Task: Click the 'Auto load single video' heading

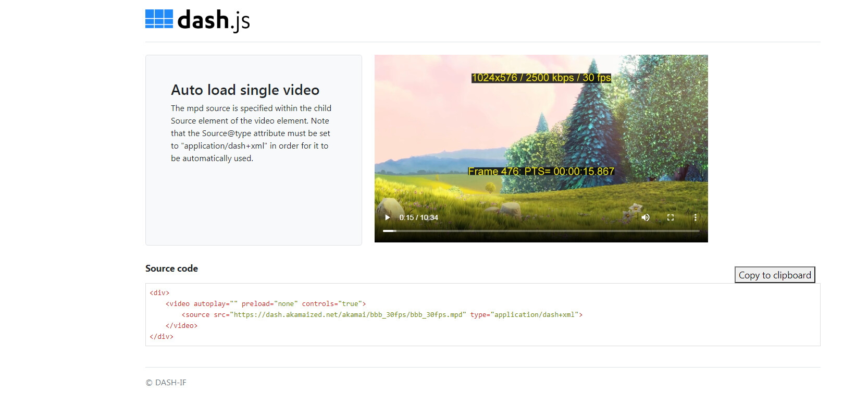Action: [x=245, y=90]
